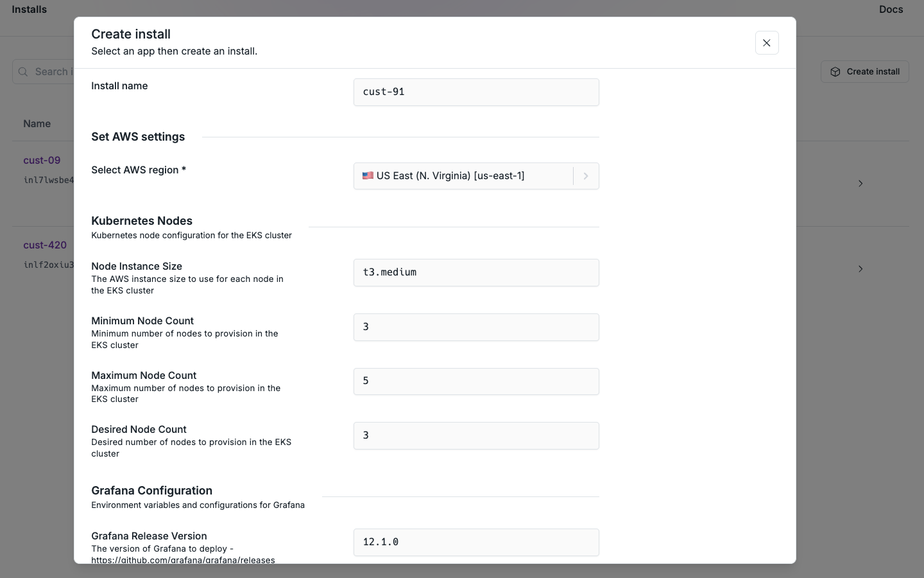The width and height of the screenshot is (924, 578).
Task: Open the cust-09 row chevron
Action: point(860,184)
